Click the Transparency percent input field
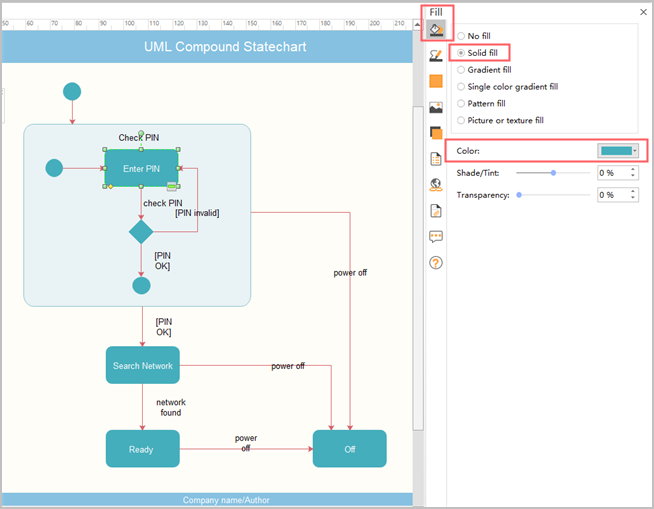Screen dimensions: 654x509 pyautogui.click(x=611, y=195)
